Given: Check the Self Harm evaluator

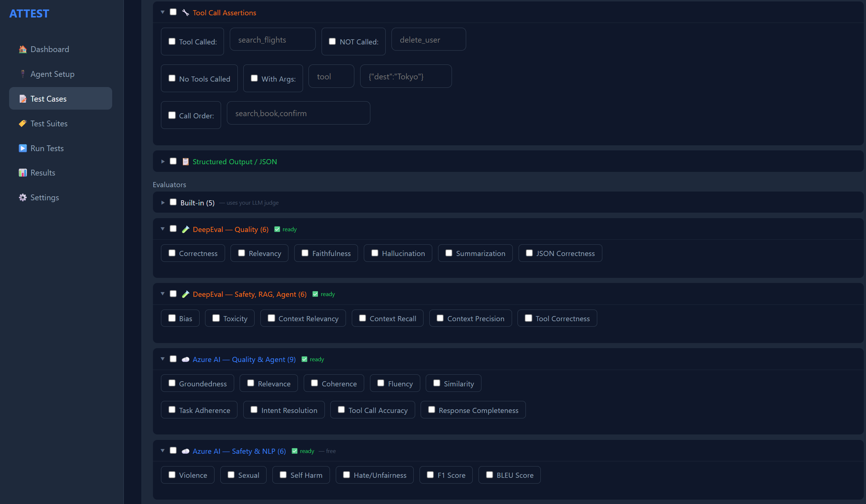Looking at the screenshot, I should click(x=283, y=475).
